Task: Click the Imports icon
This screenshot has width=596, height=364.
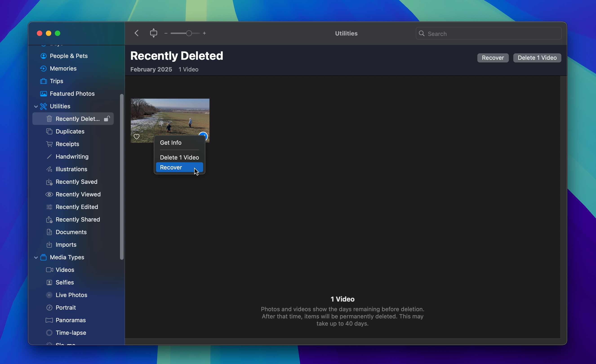Action: point(49,244)
